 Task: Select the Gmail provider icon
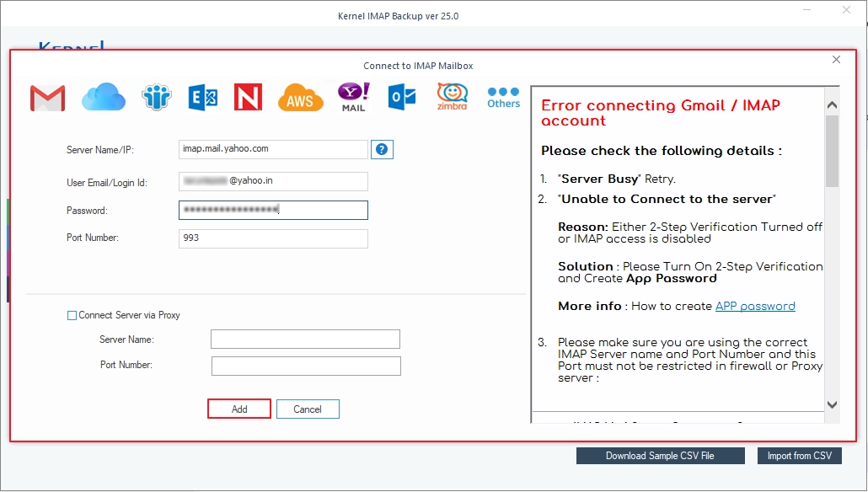click(x=47, y=98)
